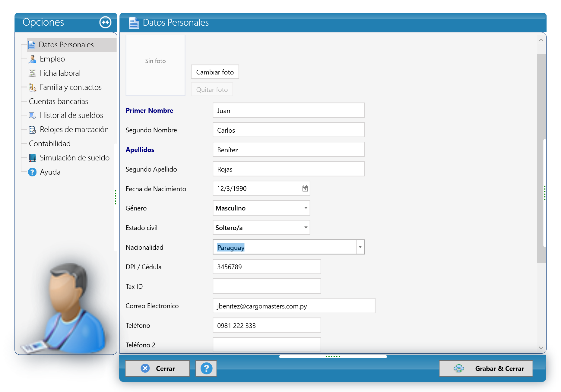Focus the Apellidos input field
Viewport: 561px width, 392px height.
click(289, 150)
